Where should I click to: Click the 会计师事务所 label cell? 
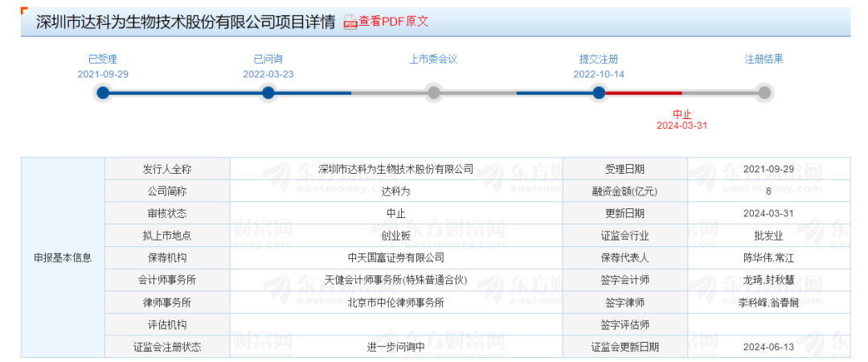click(x=167, y=280)
